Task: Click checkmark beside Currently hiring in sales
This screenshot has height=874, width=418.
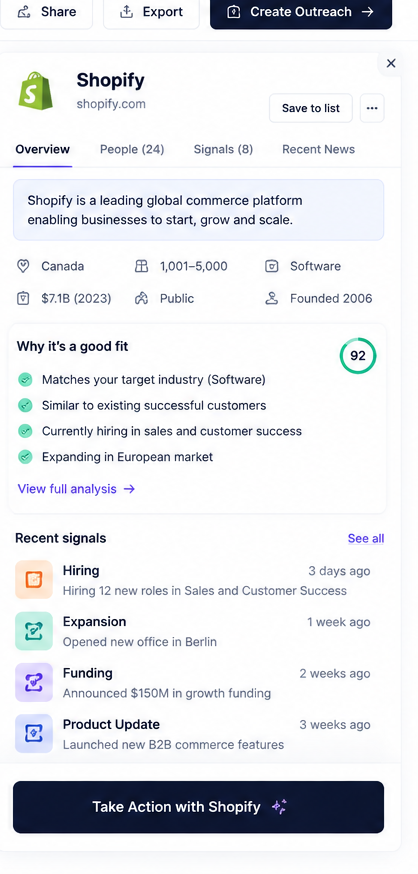Action: (x=25, y=431)
